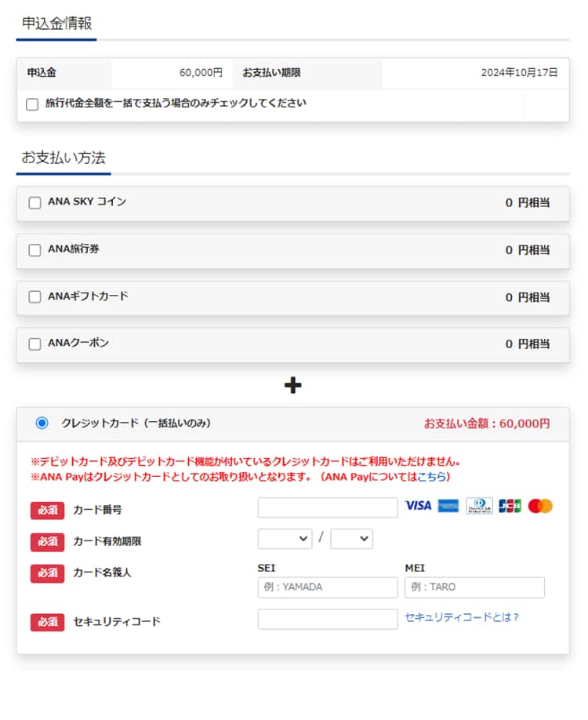
Task: Click the plus sign above credit card section
Action: [x=292, y=385]
